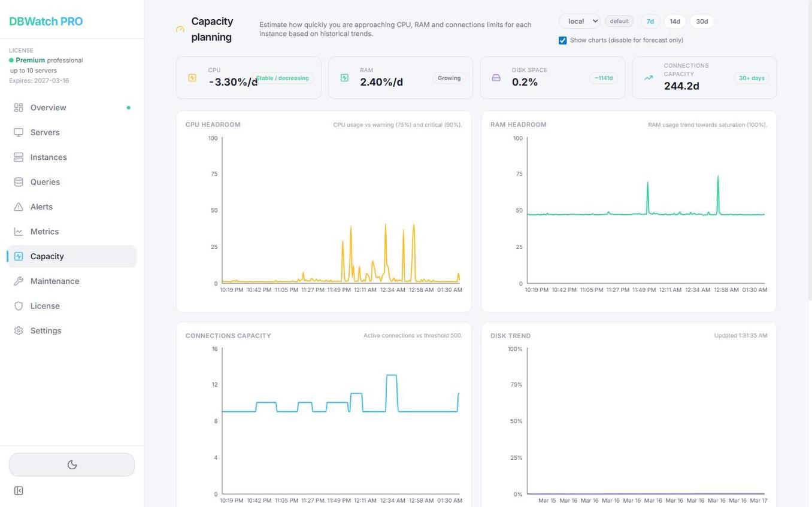This screenshot has height=507, width=812.
Task: Select the Metrics line-chart icon
Action: pyautogui.click(x=19, y=232)
